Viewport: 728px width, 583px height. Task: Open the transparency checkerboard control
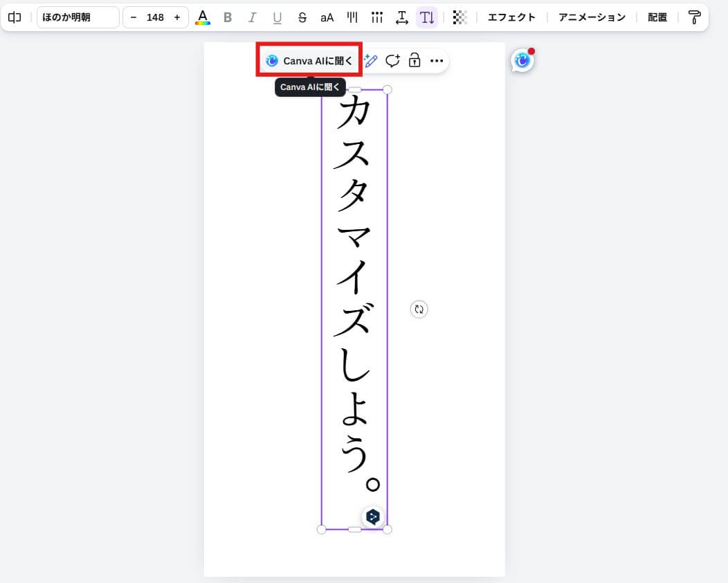(459, 17)
